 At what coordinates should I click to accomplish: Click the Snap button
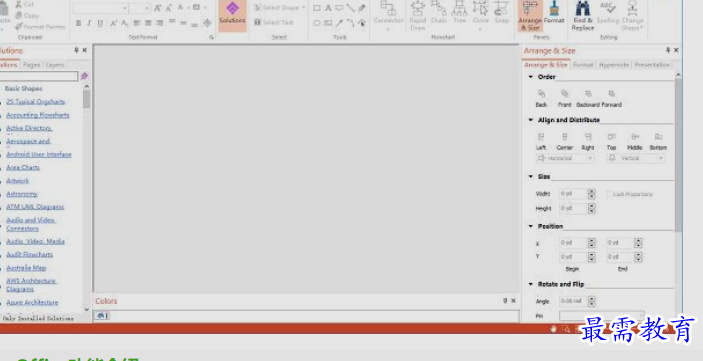point(501,13)
